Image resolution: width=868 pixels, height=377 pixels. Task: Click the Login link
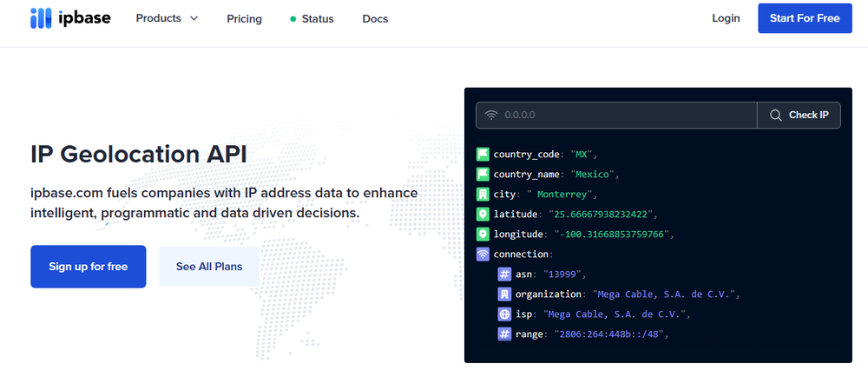pos(726,18)
